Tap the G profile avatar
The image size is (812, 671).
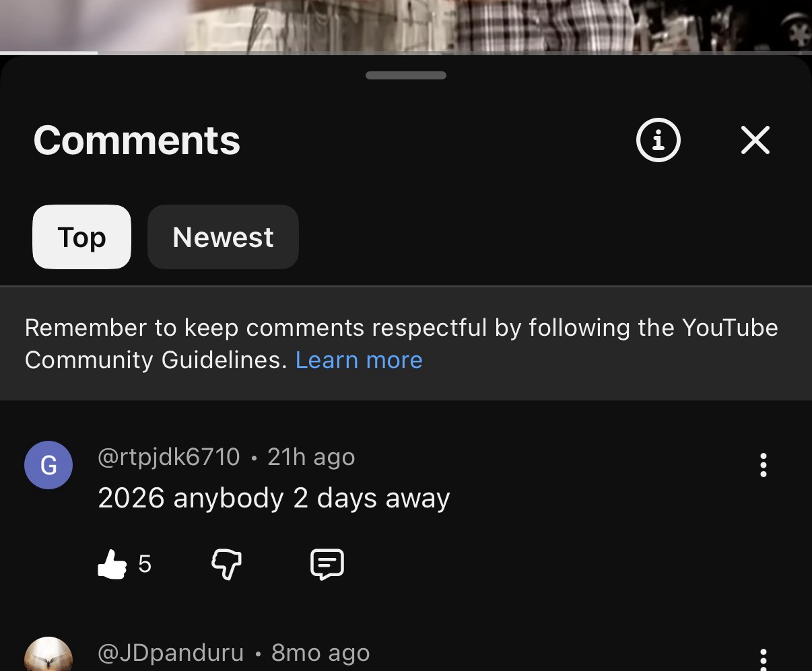click(x=48, y=465)
